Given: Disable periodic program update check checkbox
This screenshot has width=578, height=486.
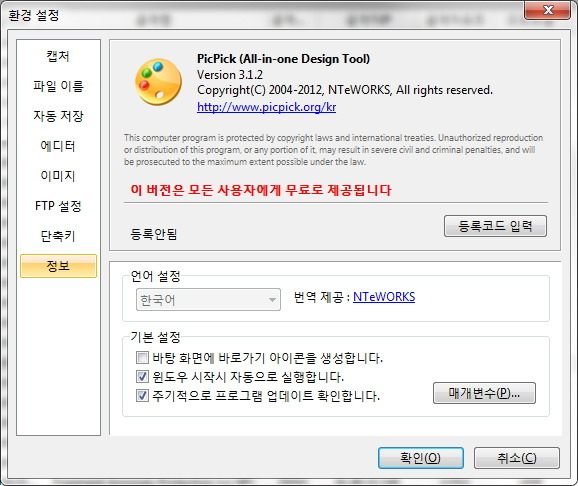Looking at the screenshot, I should (142, 396).
